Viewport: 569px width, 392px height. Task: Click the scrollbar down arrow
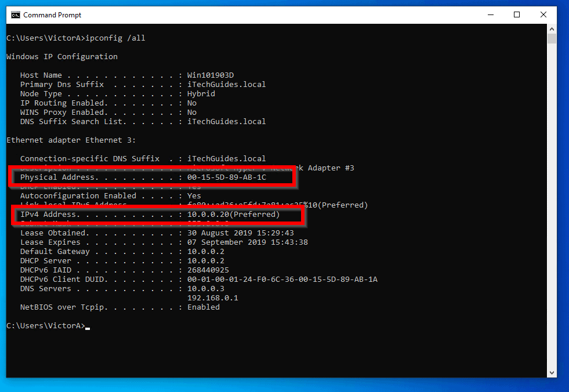coord(553,372)
